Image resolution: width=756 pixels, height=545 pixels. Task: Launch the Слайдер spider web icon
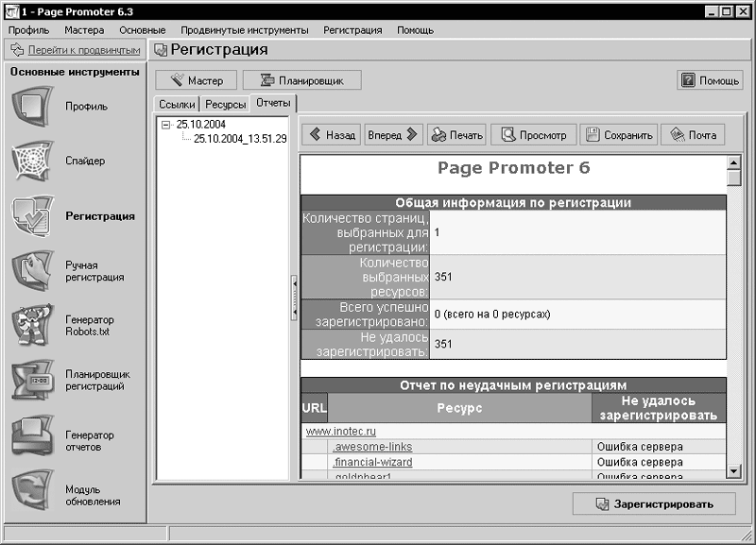(x=32, y=161)
